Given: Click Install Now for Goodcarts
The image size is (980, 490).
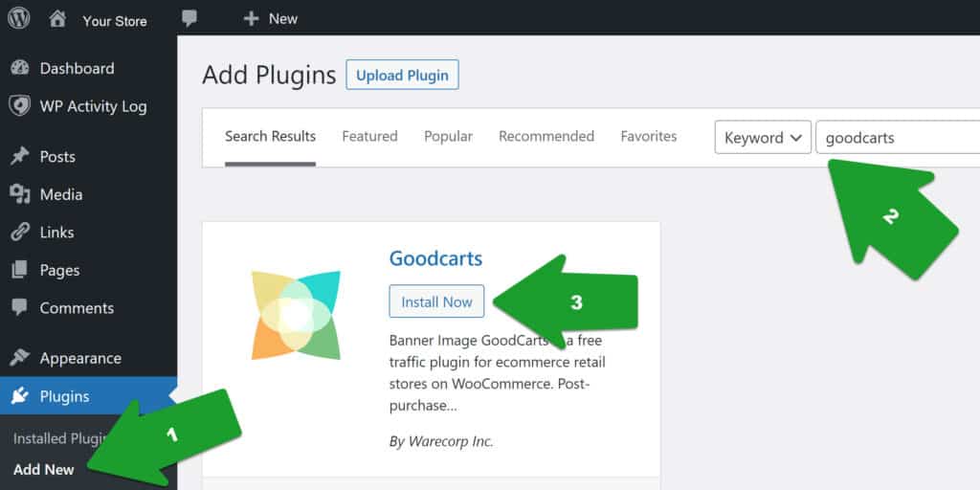Looking at the screenshot, I should pyautogui.click(x=436, y=301).
